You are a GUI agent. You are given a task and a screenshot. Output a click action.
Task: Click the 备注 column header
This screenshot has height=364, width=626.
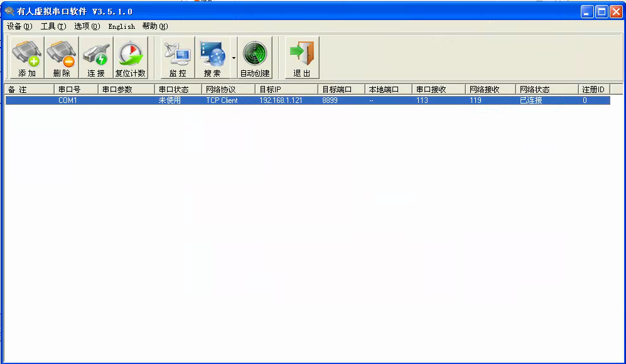[x=29, y=89]
